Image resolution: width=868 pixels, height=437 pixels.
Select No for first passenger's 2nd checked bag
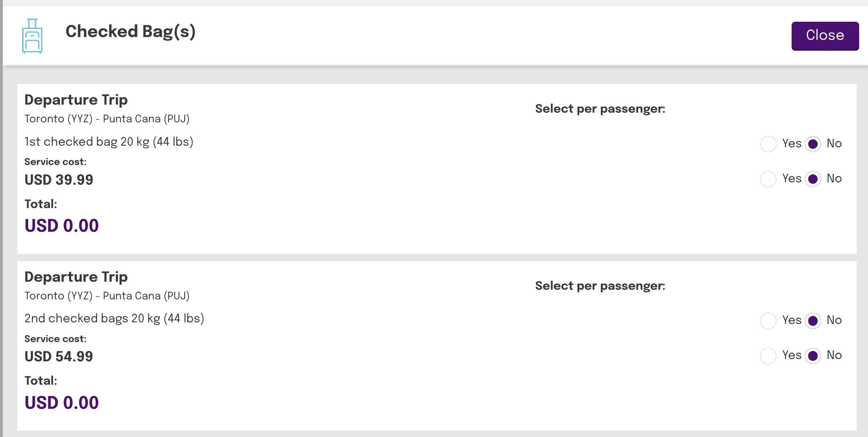(813, 321)
